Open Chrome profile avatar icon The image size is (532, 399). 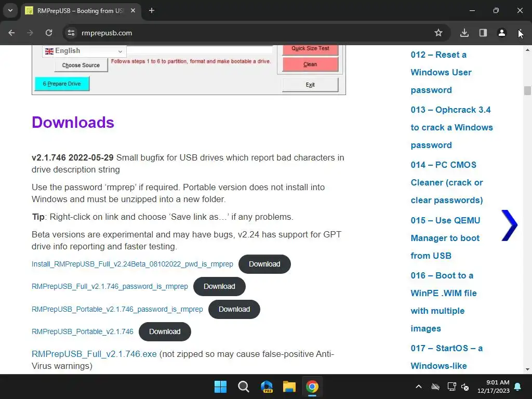coord(501,33)
